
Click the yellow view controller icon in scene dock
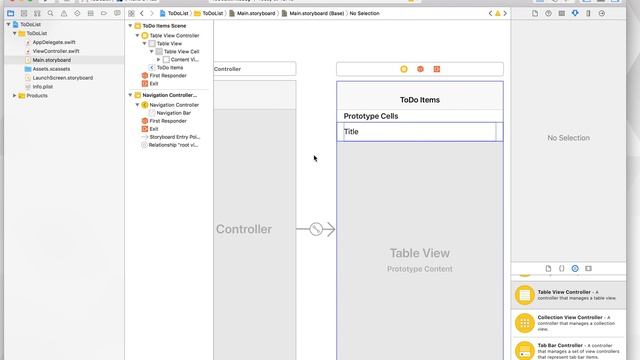point(404,69)
